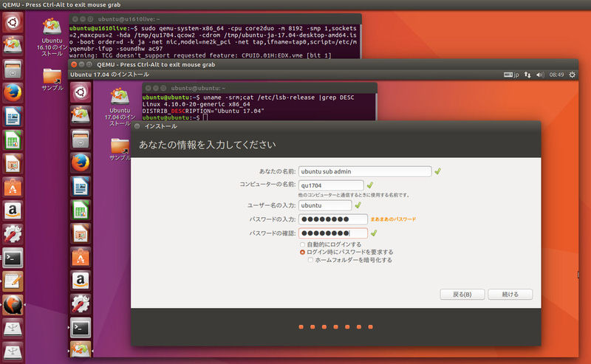
Task: Edit the コンピューターの名前 field
Action: (x=331, y=185)
